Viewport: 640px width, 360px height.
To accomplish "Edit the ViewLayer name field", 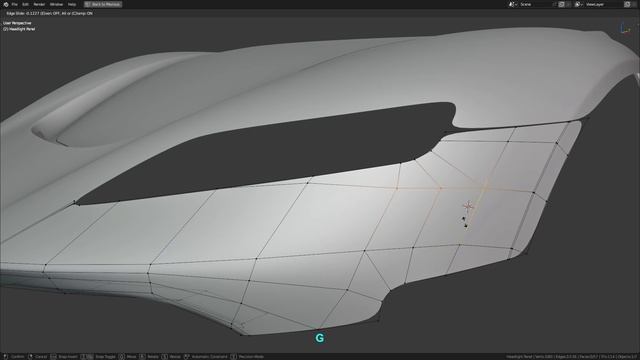I will [603, 4].
